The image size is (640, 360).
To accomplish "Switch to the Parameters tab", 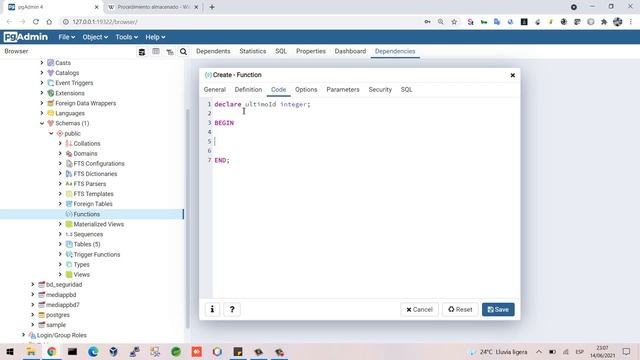I will 343,90.
